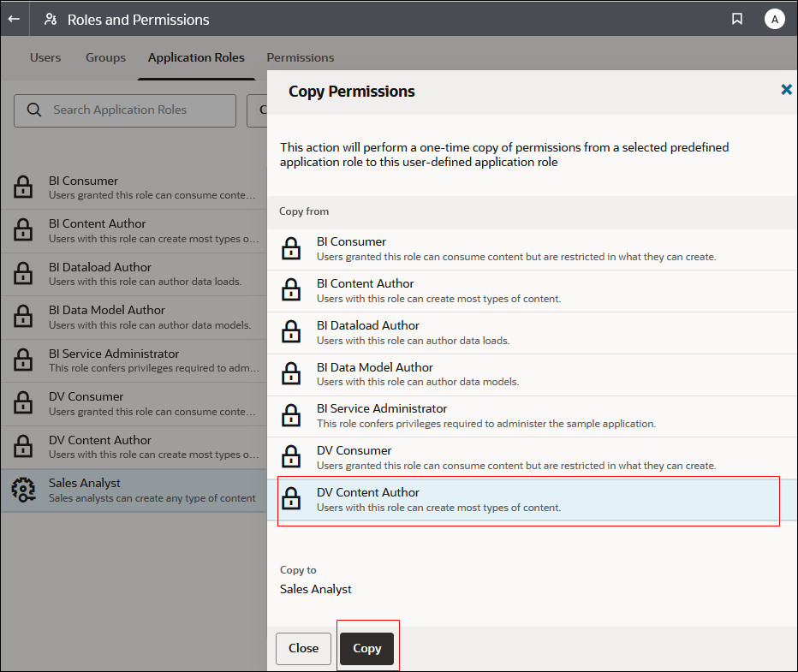This screenshot has width=798, height=672.
Task: Pick 'BI Dataload Author' name in Copy from list
Action: 368,325
